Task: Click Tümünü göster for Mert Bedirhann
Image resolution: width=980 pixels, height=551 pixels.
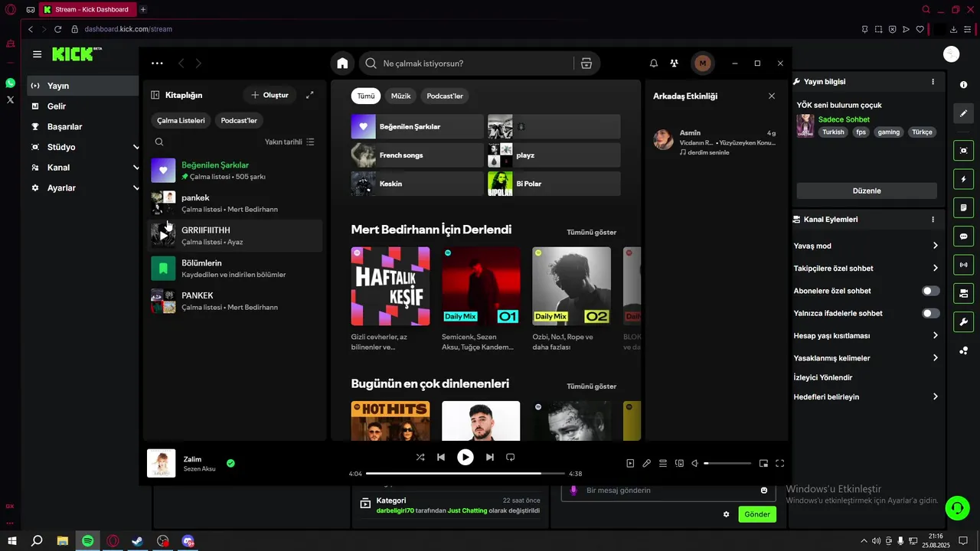Action: 591,232
